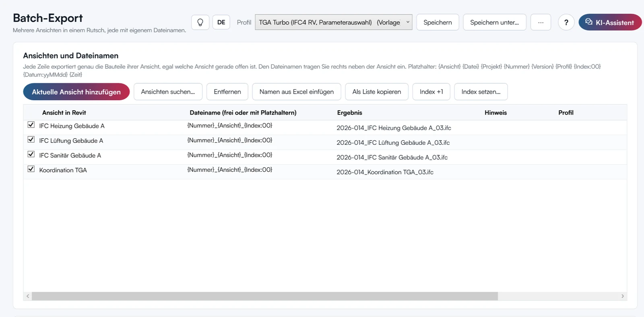
Task: Uncheck IFC Sanitär Gebäude A row
Action: pos(31,154)
